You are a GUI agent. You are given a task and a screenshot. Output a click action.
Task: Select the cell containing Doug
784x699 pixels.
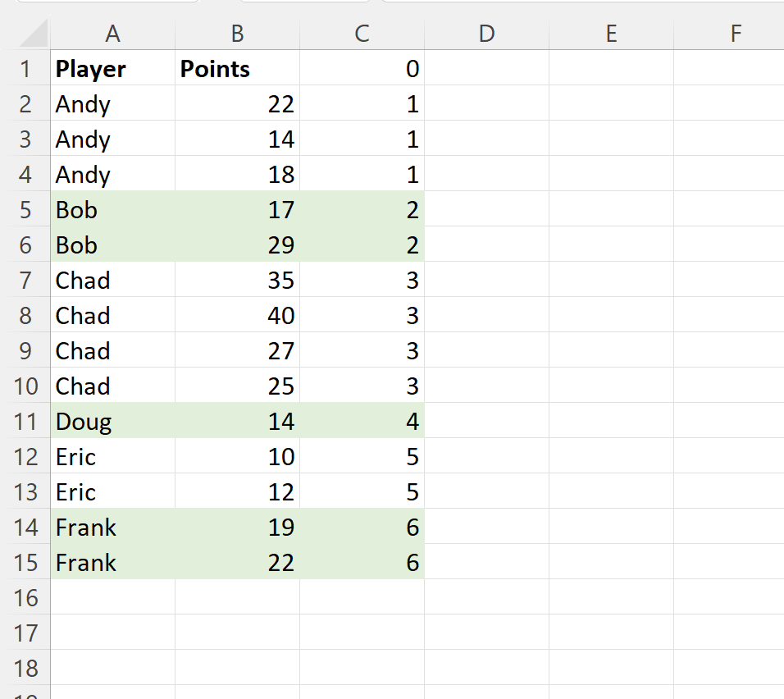(x=112, y=421)
